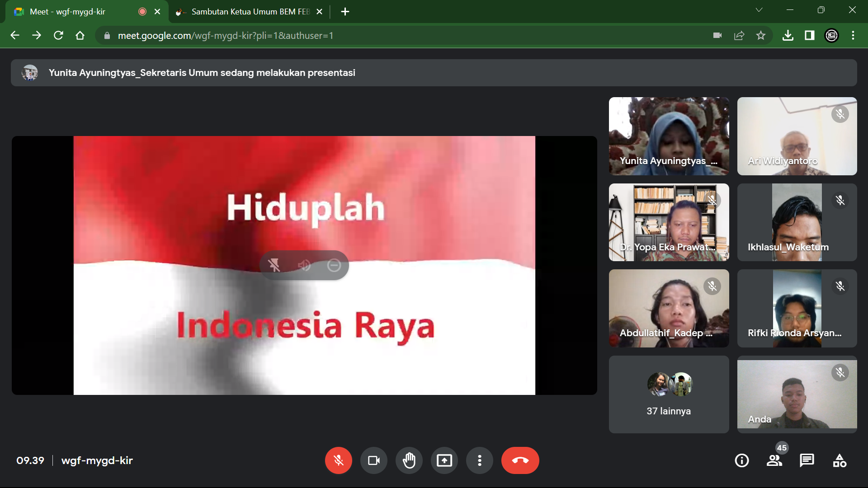
Task: Leave the call with the red hang-up button
Action: click(520, 460)
